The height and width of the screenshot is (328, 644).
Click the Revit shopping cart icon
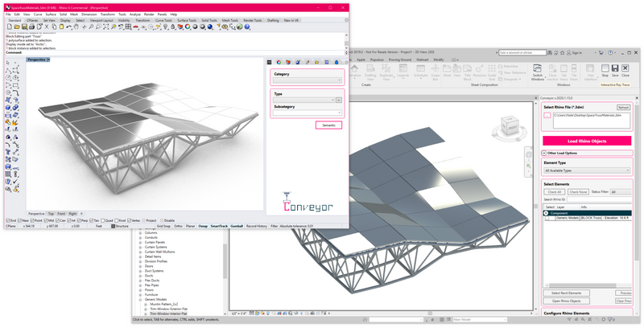601,53
